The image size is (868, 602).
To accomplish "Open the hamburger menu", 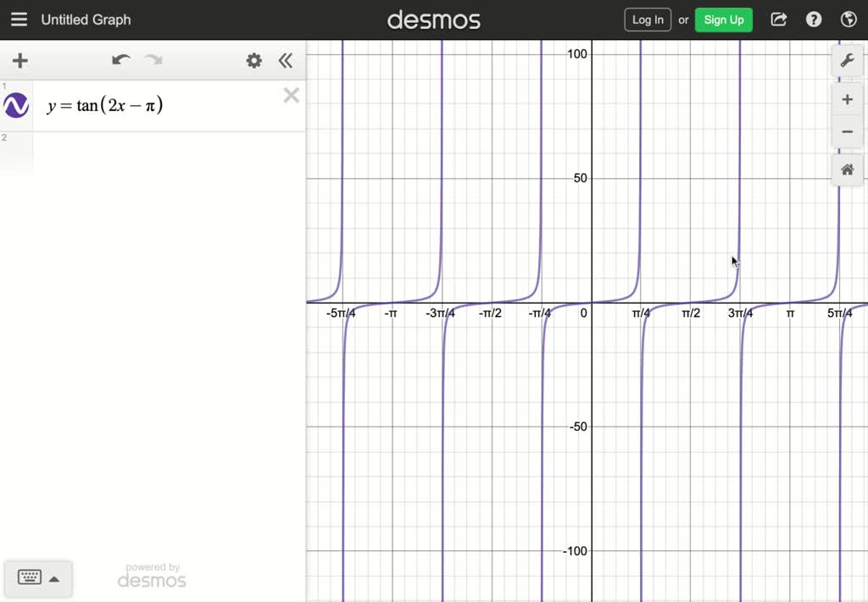I will pos(19,20).
